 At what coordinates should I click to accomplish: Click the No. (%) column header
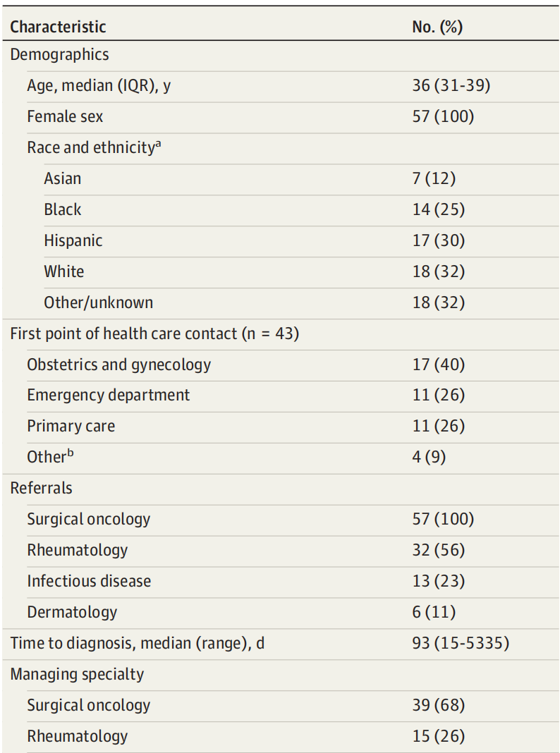tap(437, 27)
